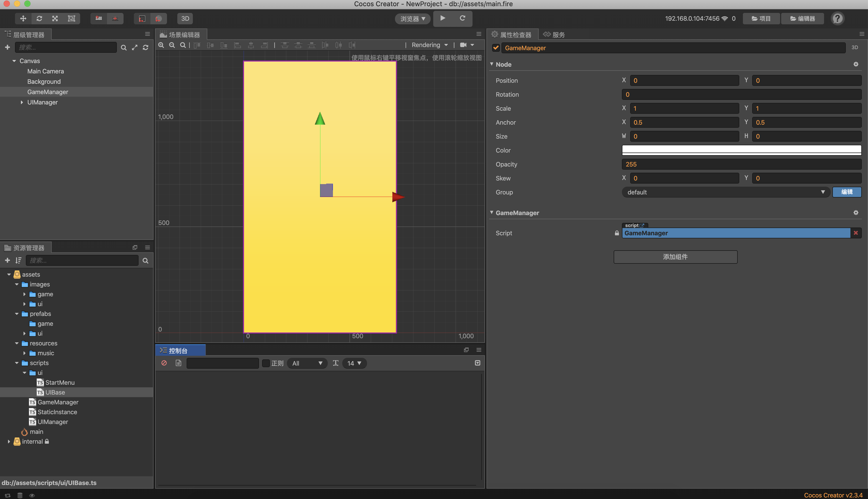
Task: Toggle GameManager node active checkbox
Action: tap(496, 48)
